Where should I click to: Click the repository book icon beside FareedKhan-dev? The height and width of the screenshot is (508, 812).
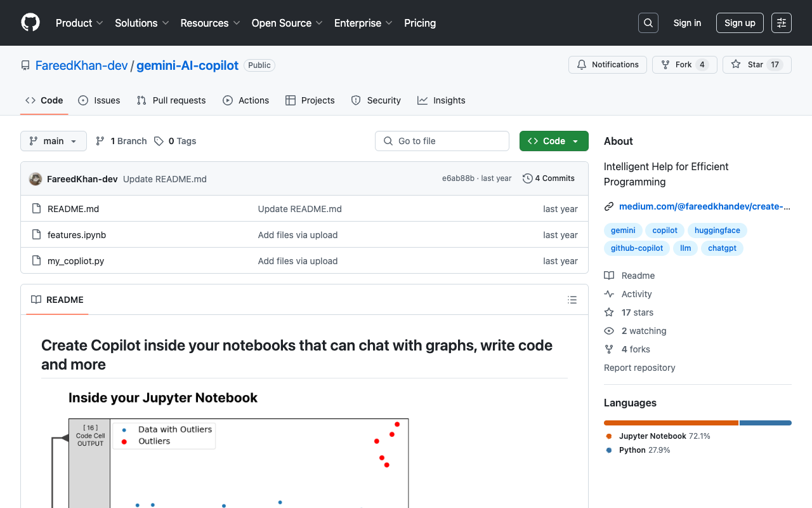coord(25,65)
